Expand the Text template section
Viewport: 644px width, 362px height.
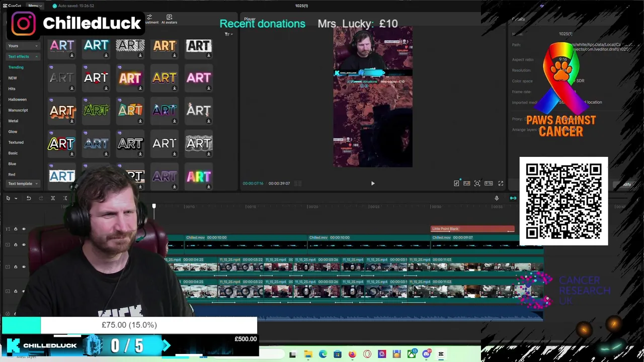23,184
